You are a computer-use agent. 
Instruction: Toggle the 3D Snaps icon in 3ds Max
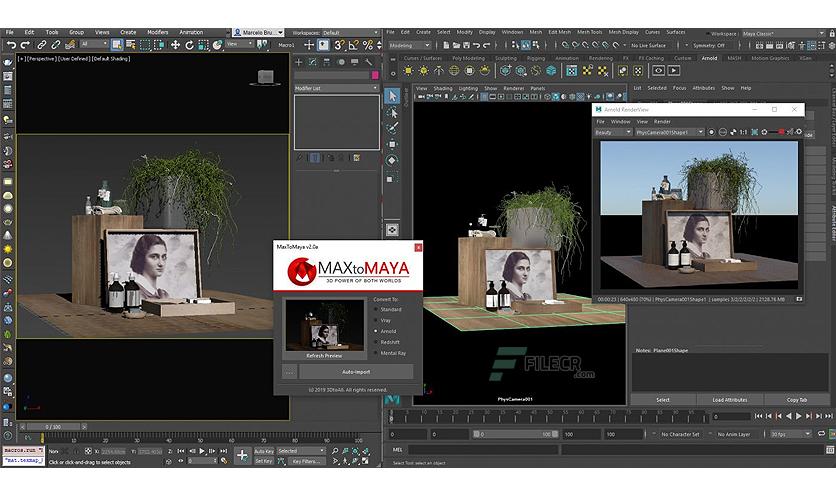click(339, 45)
